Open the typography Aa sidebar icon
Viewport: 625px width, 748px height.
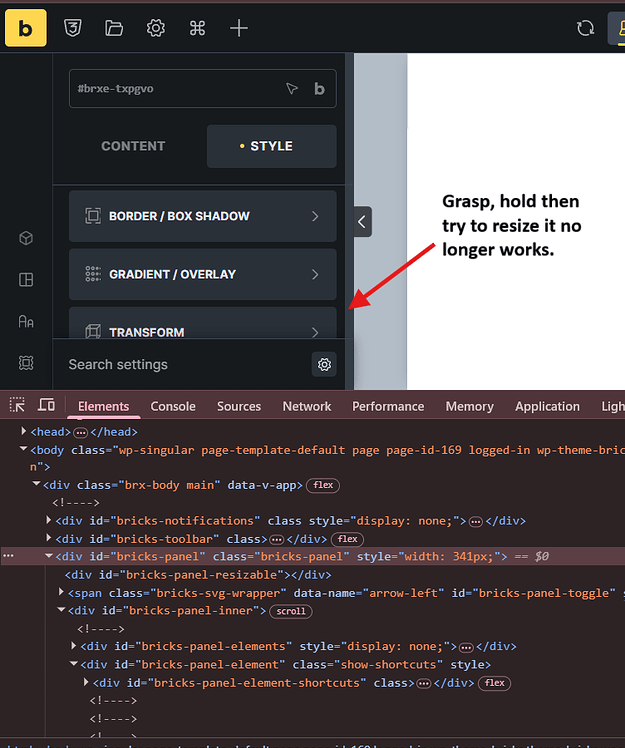pos(26,321)
